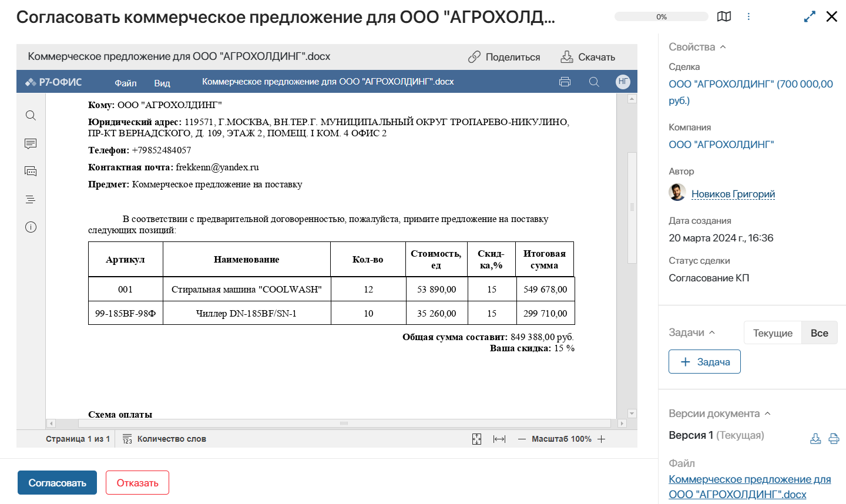The height and width of the screenshot is (504, 846).
Task: Open the file link Коммерческое предложение .docx
Action: pyautogui.click(x=750, y=487)
